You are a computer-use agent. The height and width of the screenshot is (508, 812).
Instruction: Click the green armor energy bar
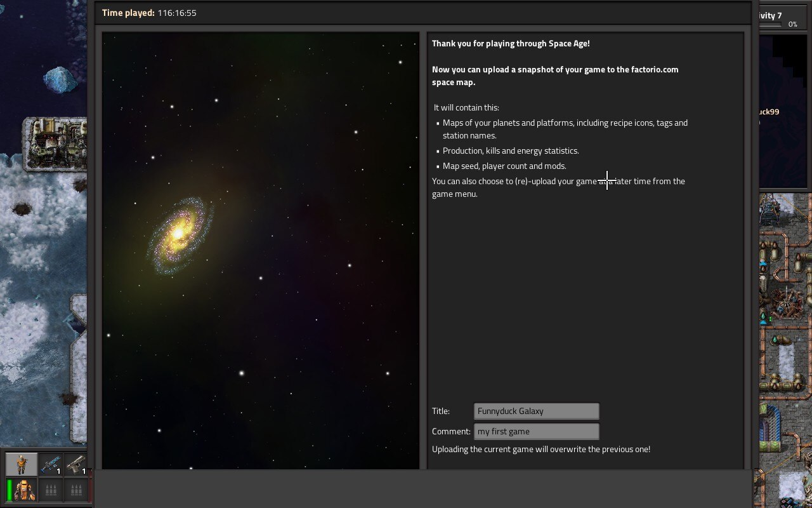click(x=10, y=490)
